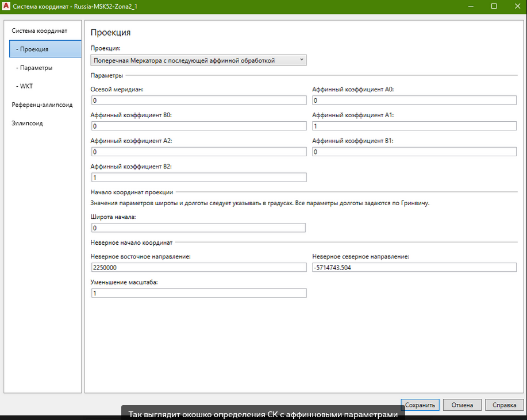
Task: Maximize the coordinate system dialog window
Action: pos(494,6)
